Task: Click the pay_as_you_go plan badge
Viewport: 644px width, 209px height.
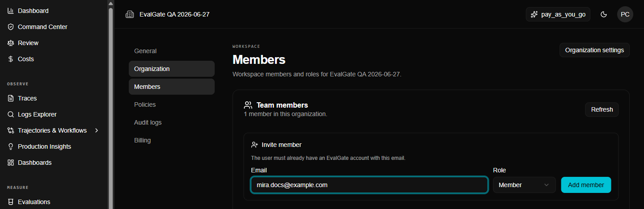Action: (558, 14)
